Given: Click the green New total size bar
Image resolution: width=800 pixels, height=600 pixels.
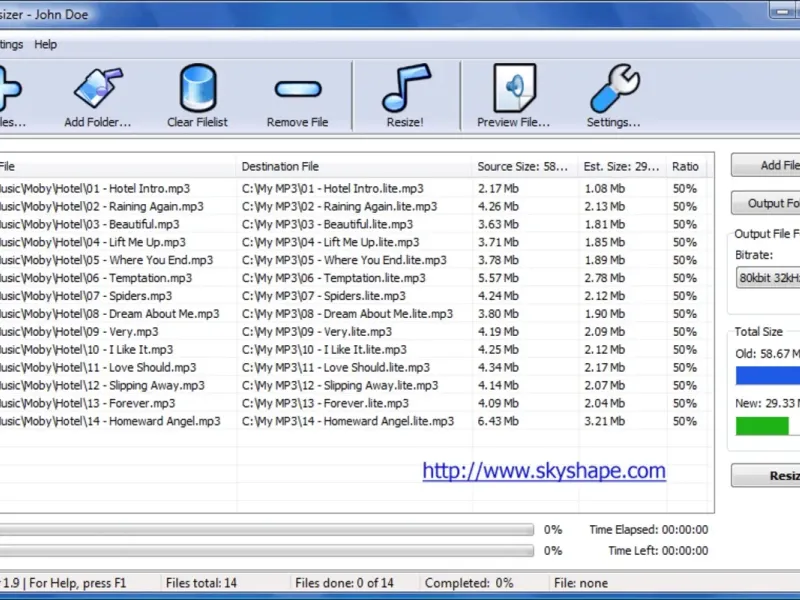Looking at the screenshot, I should click(762, 426).
